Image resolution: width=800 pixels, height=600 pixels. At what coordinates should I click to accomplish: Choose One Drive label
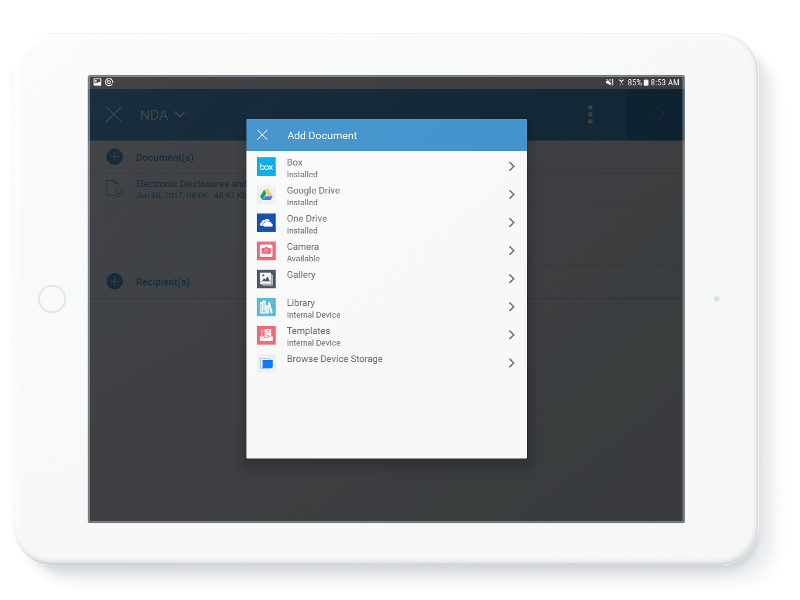[307, 218]
